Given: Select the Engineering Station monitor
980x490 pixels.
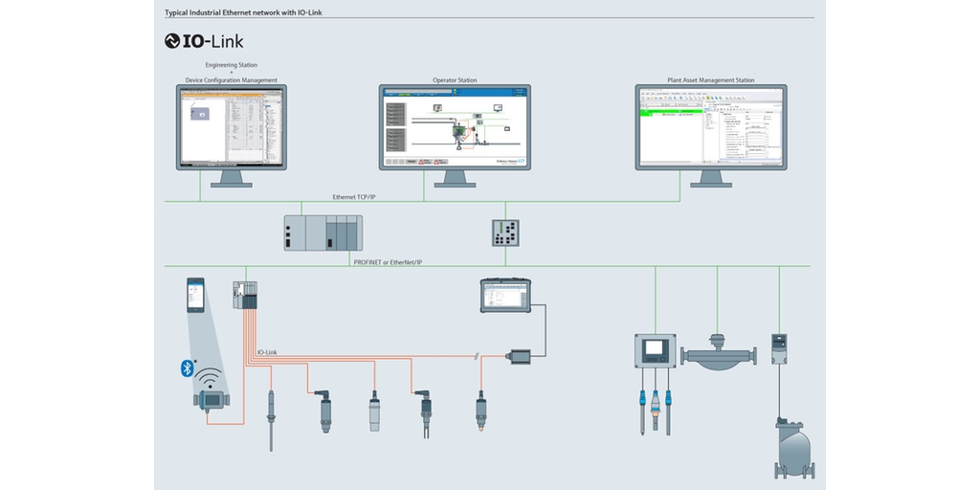Looking at the screenshot, I should tap(232, 136).
